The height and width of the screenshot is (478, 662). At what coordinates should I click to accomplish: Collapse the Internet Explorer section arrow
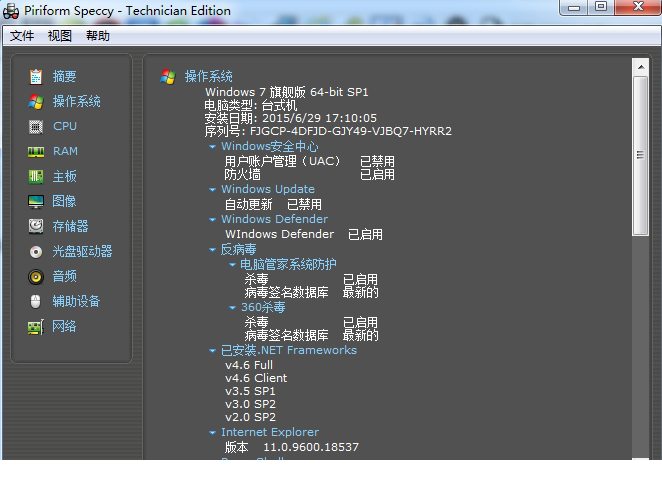coord(212,432)
